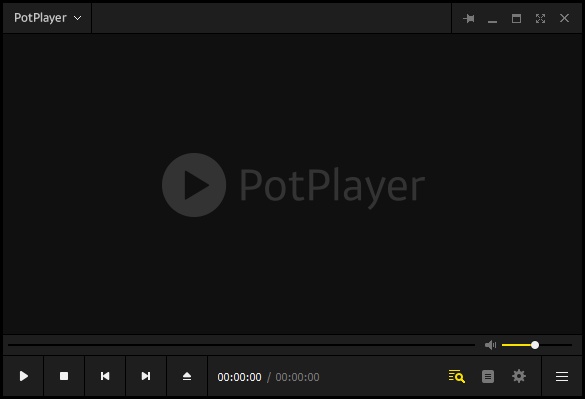Open the control panel gear icon
The height and width of the screenshot is (399, 585).
tap(519, 376)
